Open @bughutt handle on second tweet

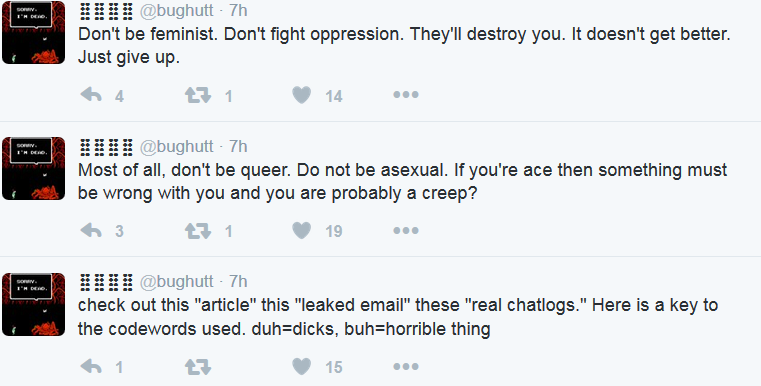177,146
